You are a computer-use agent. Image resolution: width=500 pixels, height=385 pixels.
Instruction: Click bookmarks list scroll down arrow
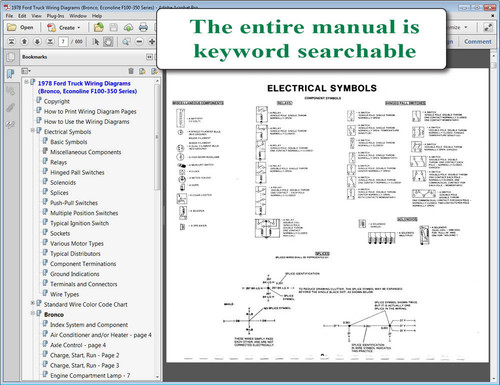tap(157, 377)
